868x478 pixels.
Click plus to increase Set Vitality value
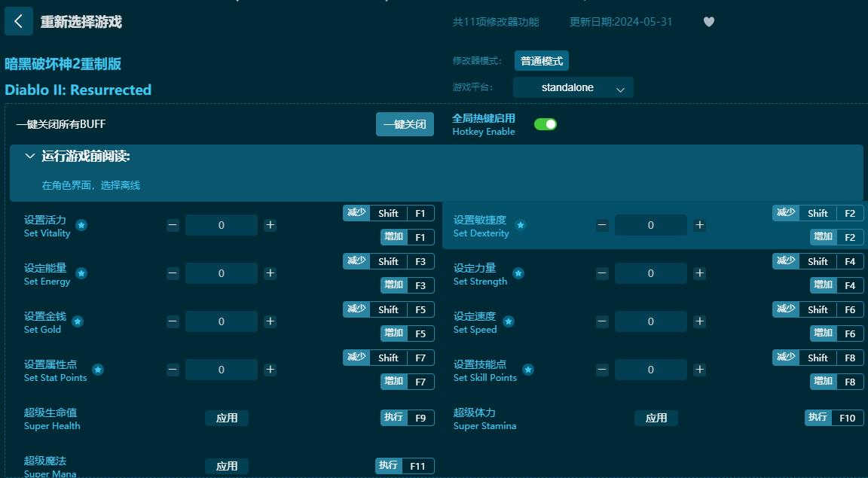tap(270, 224)
